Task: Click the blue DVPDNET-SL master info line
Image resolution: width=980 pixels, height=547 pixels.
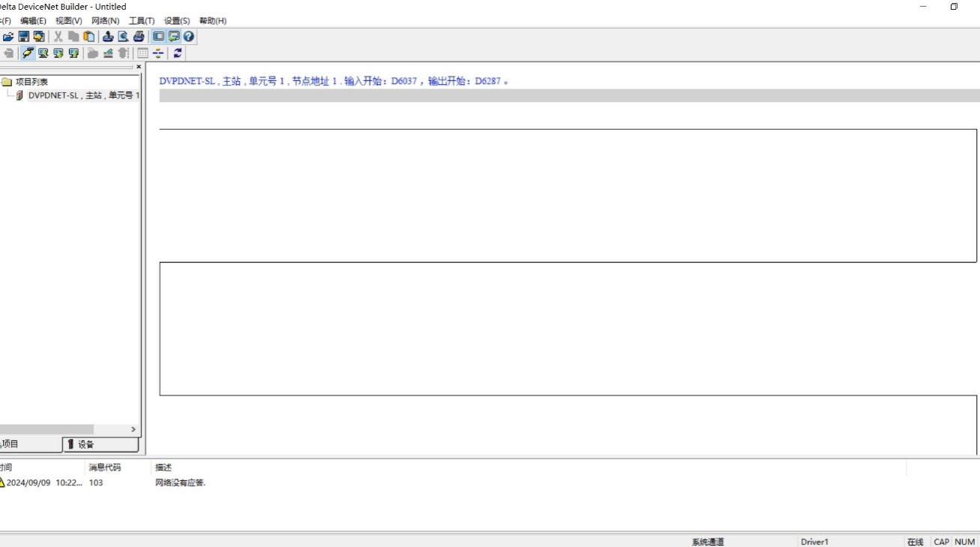Action: (x=334, y=81)
